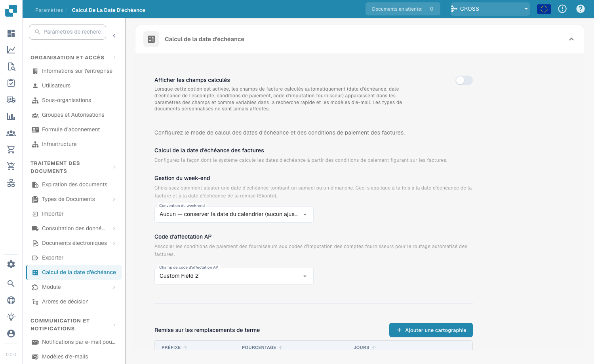This screenshot has height=364, width=594.
Task: Open the help question mark icon
Action: [x=581, y=9]
